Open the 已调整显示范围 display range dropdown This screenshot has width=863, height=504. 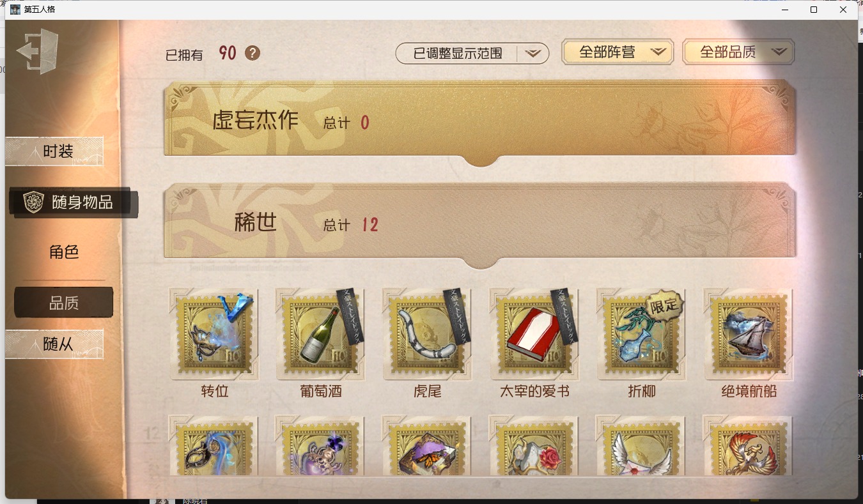[x=472, y=54]
